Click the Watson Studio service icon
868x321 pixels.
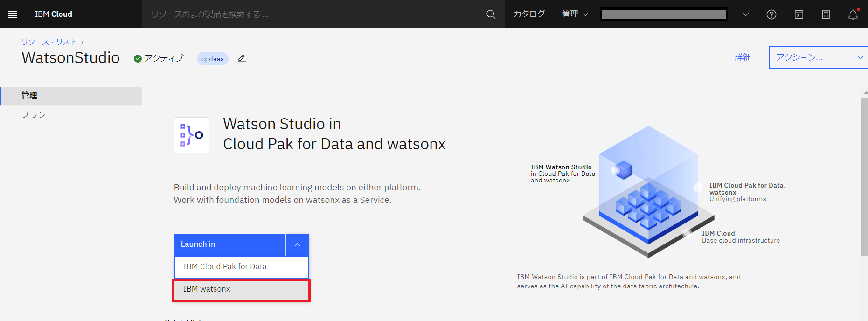pyautogui.click(x=191, y=135)
